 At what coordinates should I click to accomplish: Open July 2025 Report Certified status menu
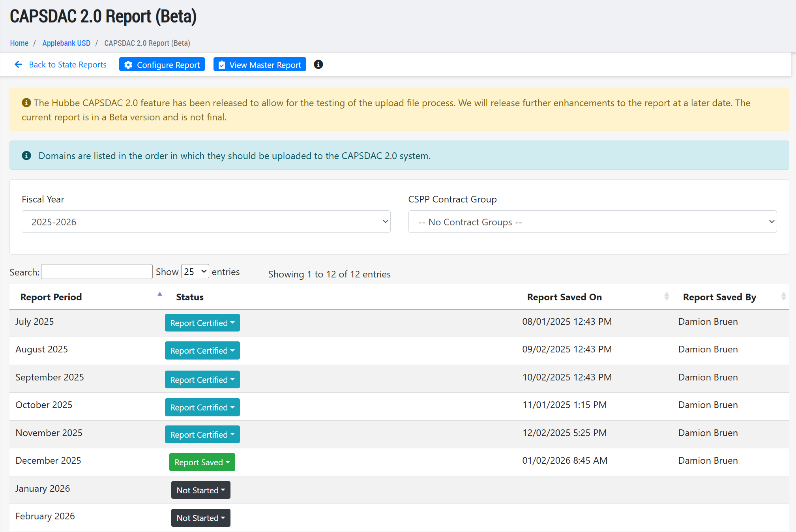pos(202,323)
